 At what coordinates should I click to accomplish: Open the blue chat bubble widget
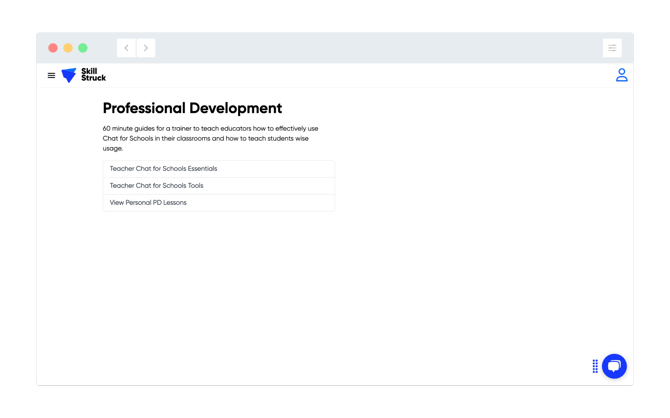(614, 366)
